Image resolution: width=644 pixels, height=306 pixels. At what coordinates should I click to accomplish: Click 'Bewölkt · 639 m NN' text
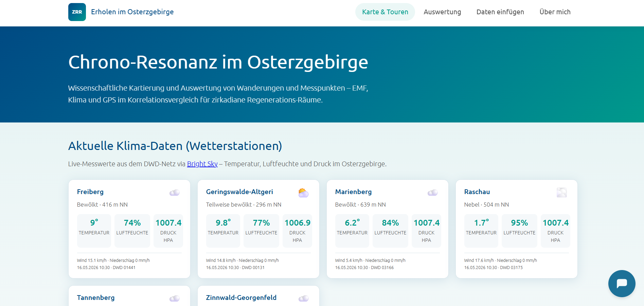(360, 205)
